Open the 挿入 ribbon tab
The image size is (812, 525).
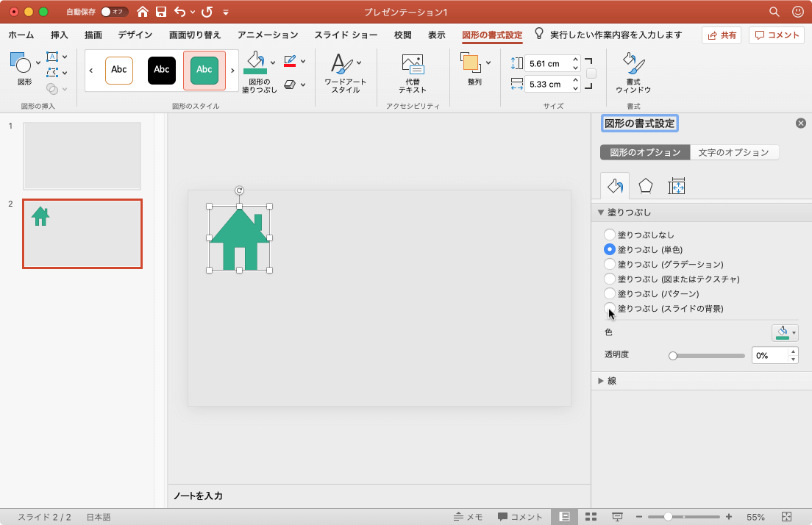coord(60,35)
